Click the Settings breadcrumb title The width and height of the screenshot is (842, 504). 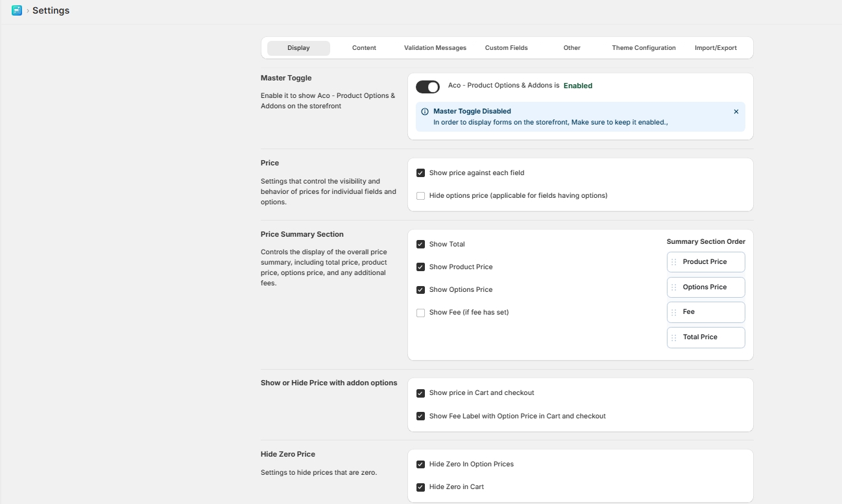pyautogui.click(x=51, y=10)
